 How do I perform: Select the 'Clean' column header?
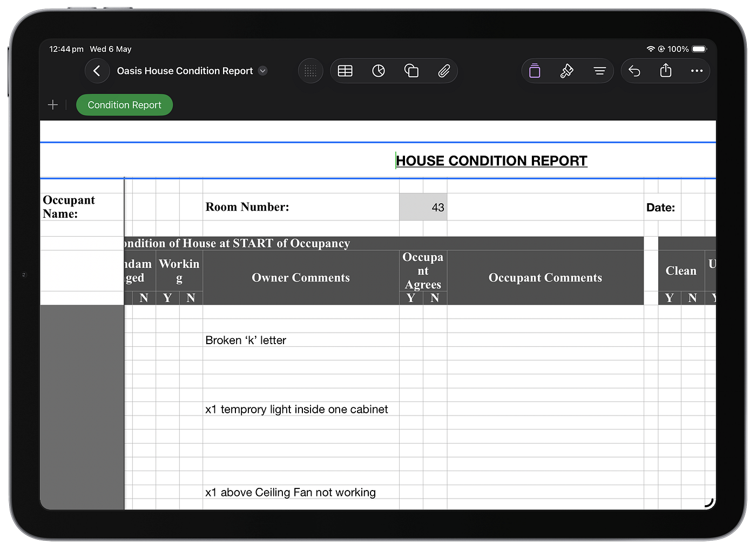pyautogui.click(x=681, y=271)
